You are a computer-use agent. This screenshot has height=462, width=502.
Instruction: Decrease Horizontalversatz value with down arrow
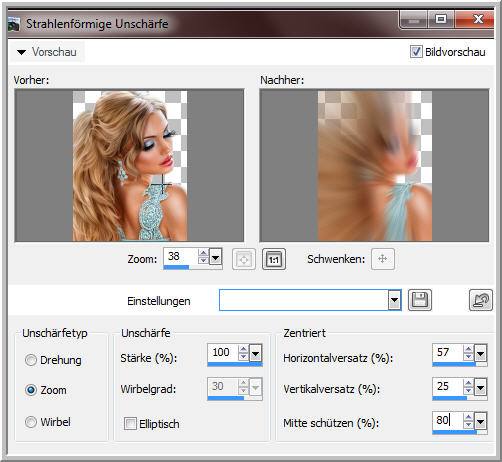click(x=468, y=357)
